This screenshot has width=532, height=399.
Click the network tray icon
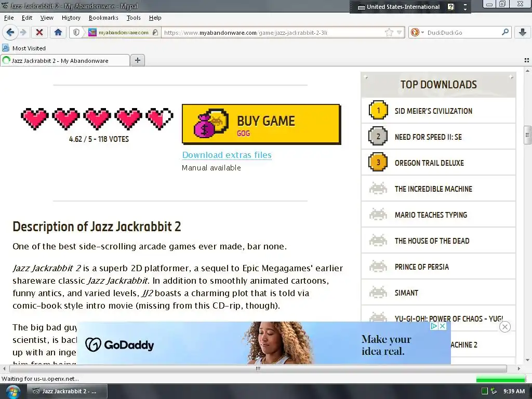(494, 391)
